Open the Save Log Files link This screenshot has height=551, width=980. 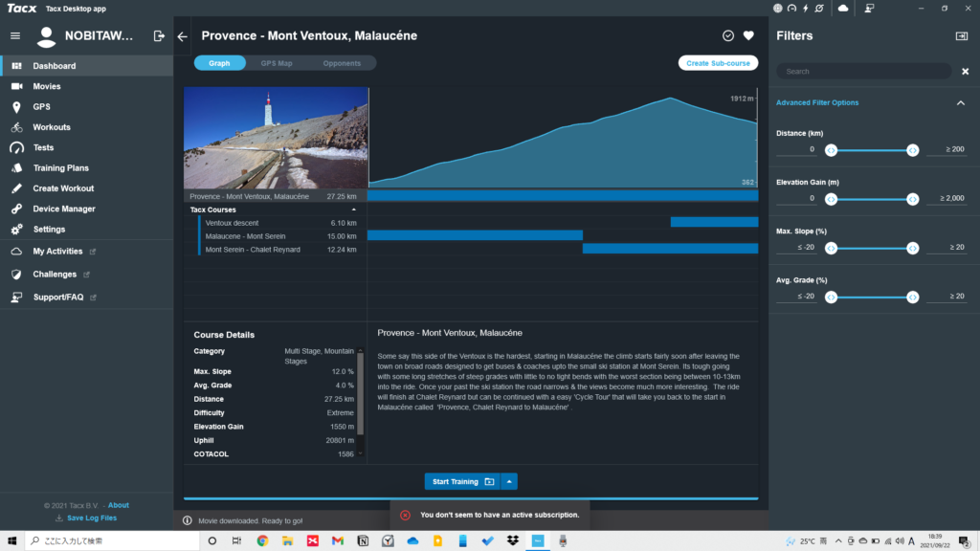pyautogui.click(x=91, y=518)
